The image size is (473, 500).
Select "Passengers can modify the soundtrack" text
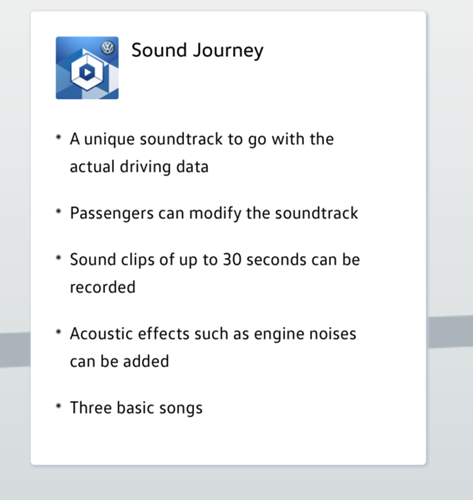point(214,214)
